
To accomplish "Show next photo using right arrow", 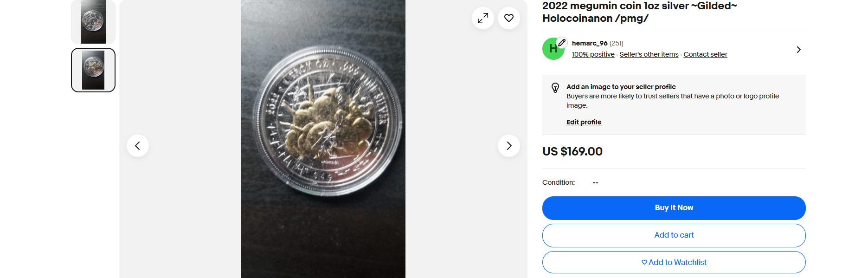I will point(509,146).
